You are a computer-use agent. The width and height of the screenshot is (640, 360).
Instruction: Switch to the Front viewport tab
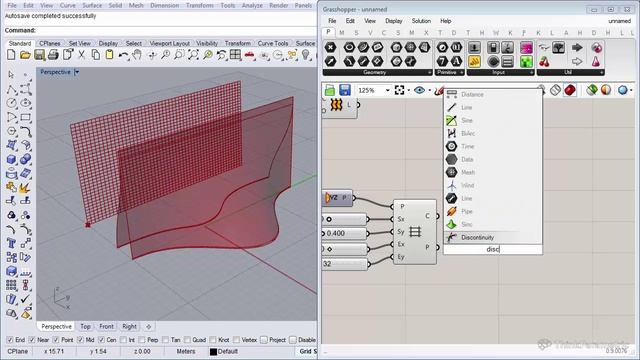[x=107, y=327]
